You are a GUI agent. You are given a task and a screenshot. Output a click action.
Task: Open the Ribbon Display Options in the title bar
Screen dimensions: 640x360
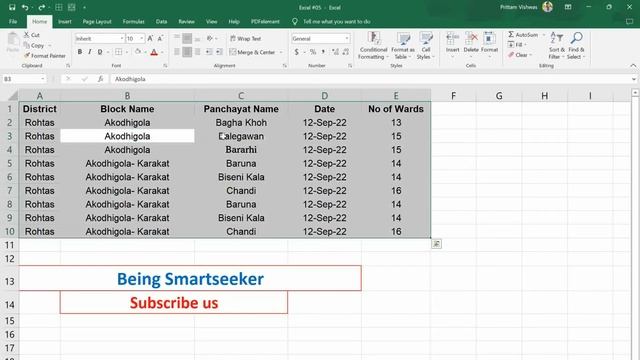568,7
